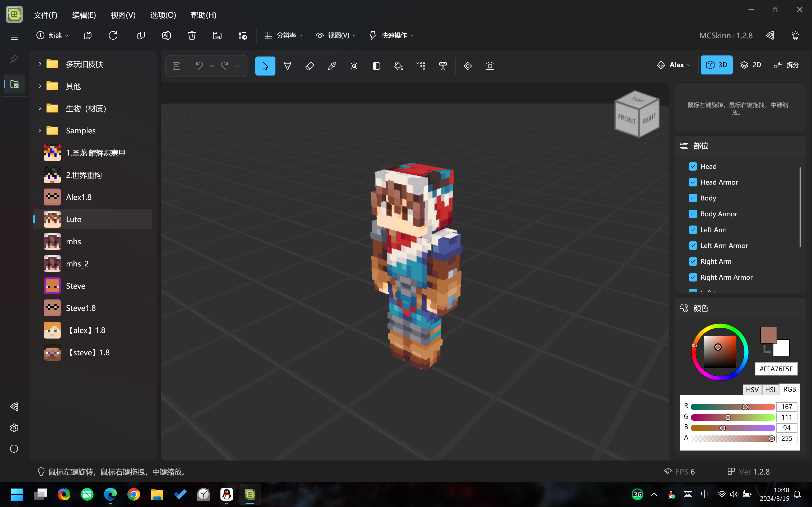Toggle the Left Arm checkbox
The height and width of the screenshot is (507, 812).
693,230
